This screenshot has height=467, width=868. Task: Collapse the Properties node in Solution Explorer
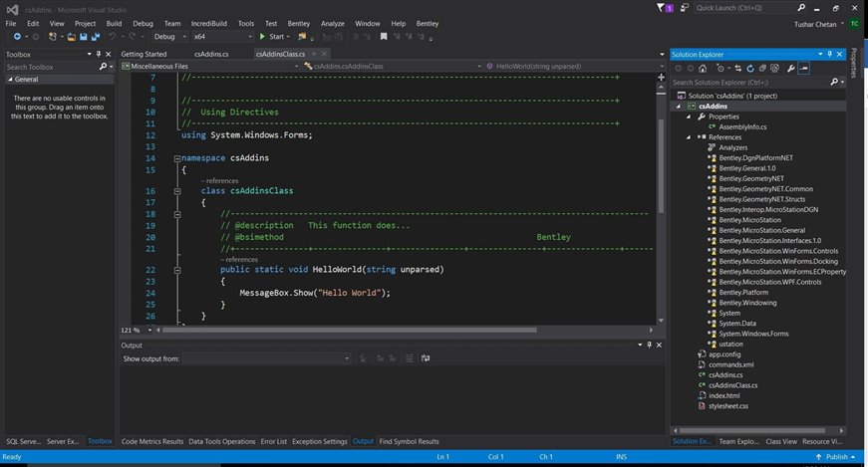tap(689, 117)
